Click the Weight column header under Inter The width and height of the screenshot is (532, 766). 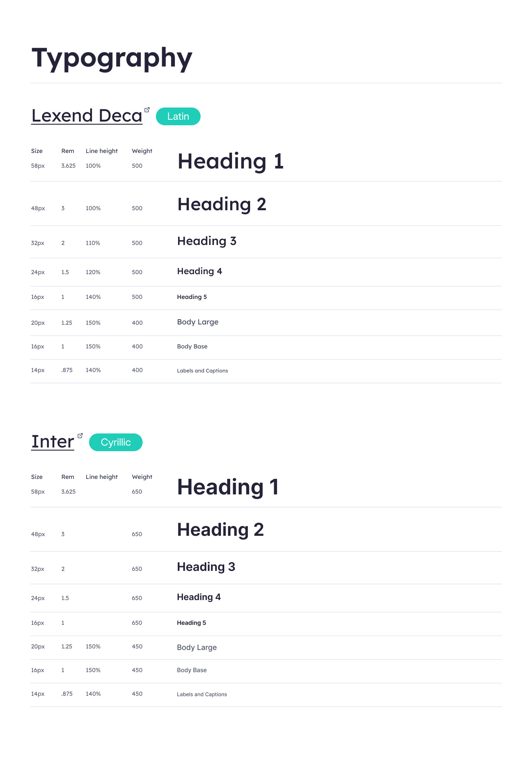142,477
